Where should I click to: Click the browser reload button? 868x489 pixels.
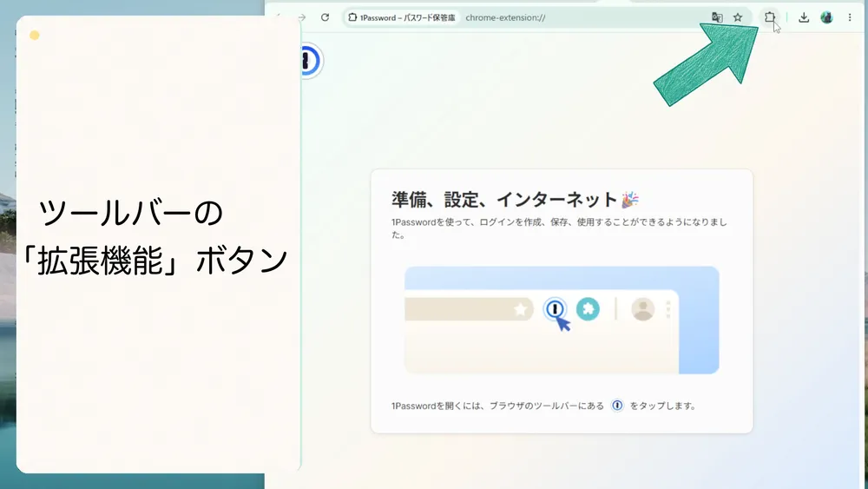pos(325,17)
